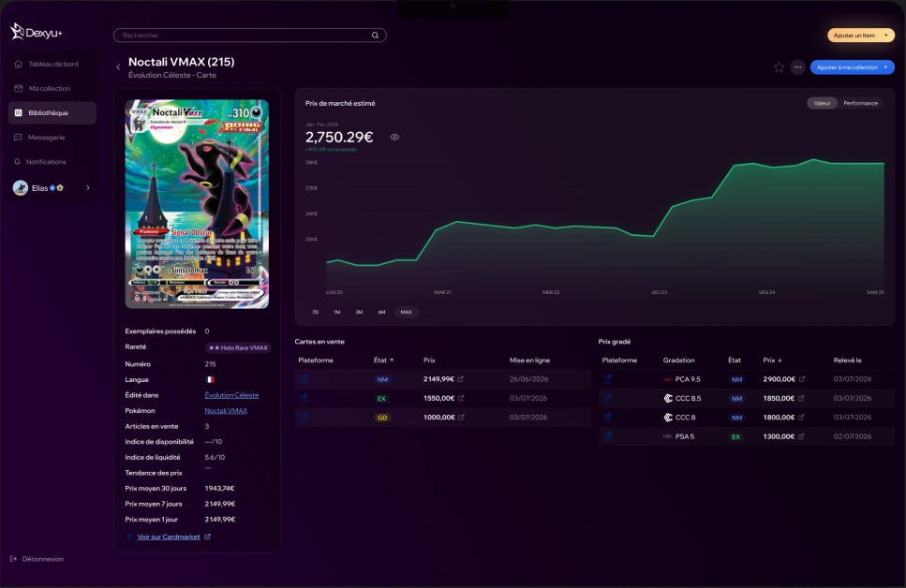This screenshot has width=906, height=588.
Task: Click the Holo Rare VMAX rarity badge
Action: click(238, 347)
